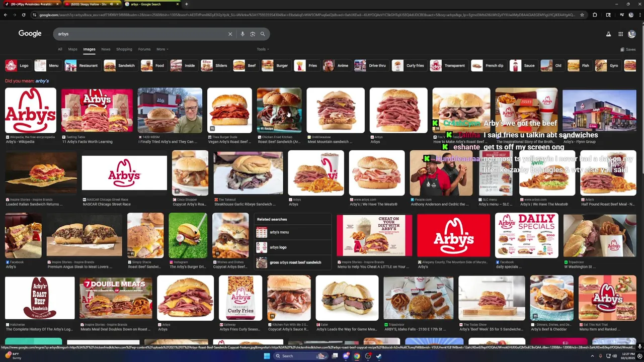644x362 pixels.
Task: Expand the Tools dropdown
Action: pyautogui.click(x=263, y=49)
